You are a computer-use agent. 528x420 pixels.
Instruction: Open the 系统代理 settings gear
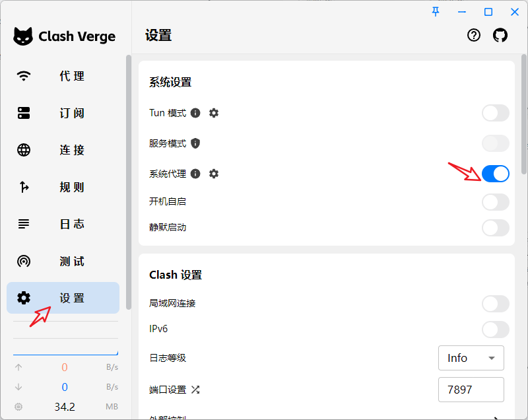click(214, 174)
